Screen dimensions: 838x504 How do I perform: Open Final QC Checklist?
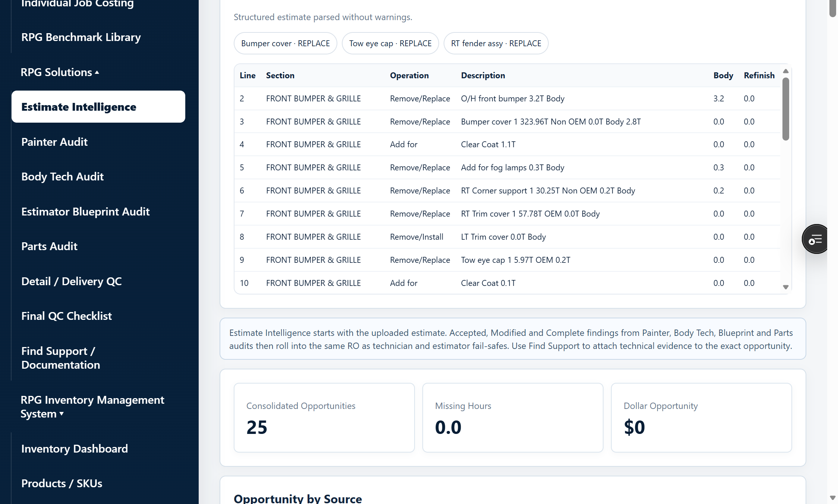66,316
